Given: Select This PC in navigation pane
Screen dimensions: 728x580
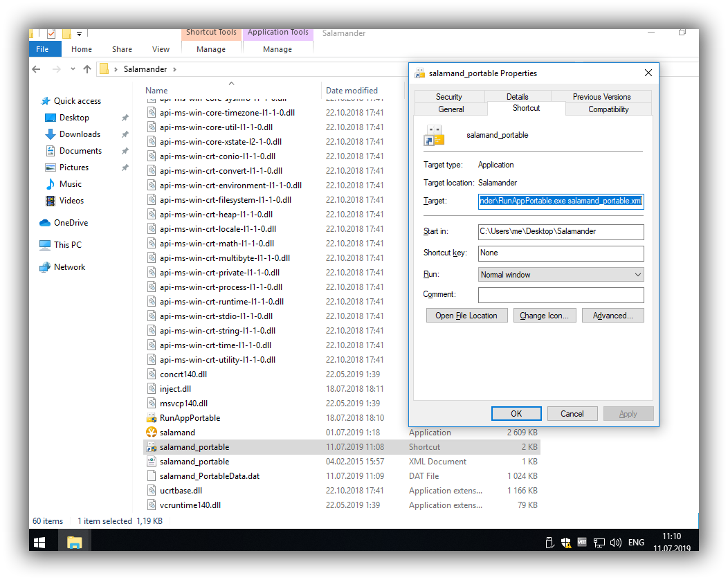Looking at the screenshot, I should (x=68, y=245).
